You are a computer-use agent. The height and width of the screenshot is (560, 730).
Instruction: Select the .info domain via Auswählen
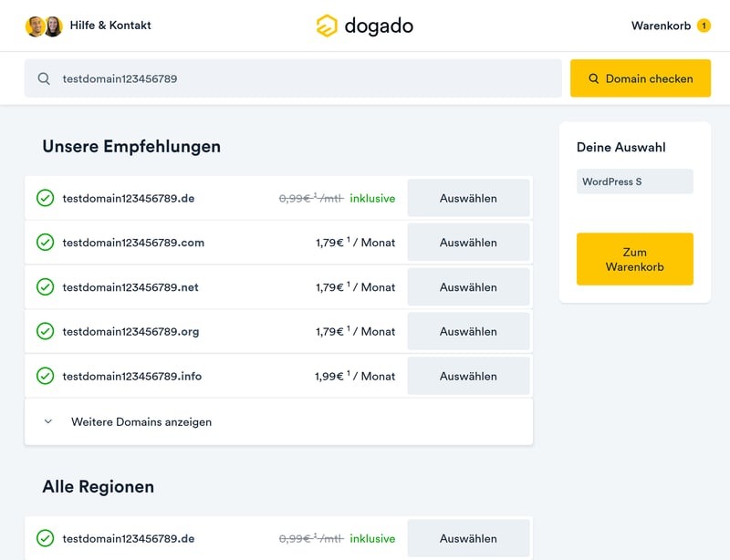(x=468, y=376)
